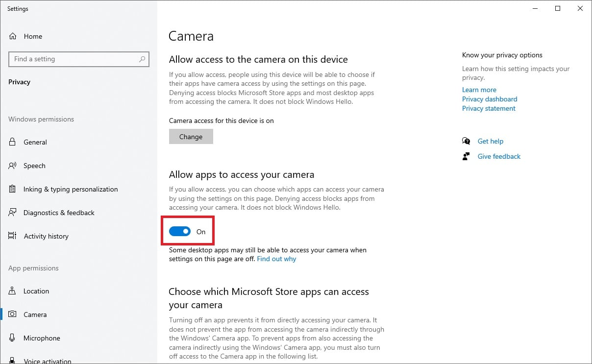Click the General lock icon
592x364 pixels.
point(13,142)
